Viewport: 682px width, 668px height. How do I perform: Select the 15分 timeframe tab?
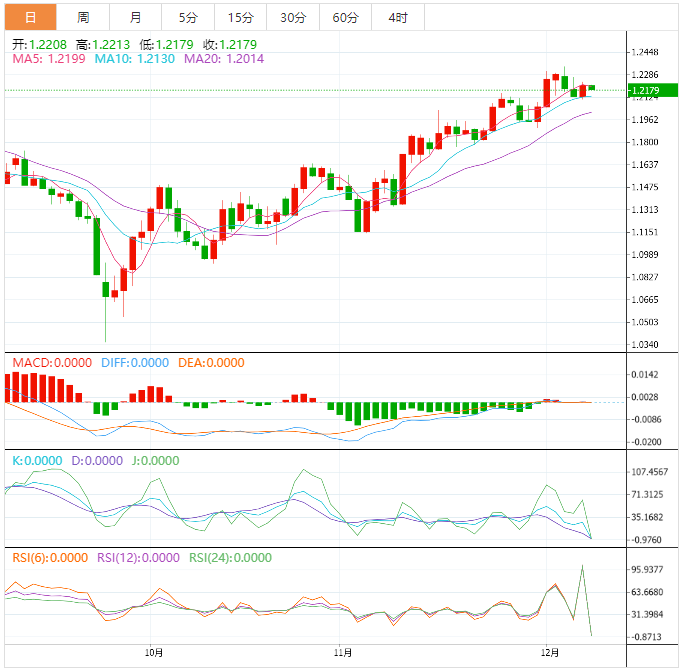240,18
